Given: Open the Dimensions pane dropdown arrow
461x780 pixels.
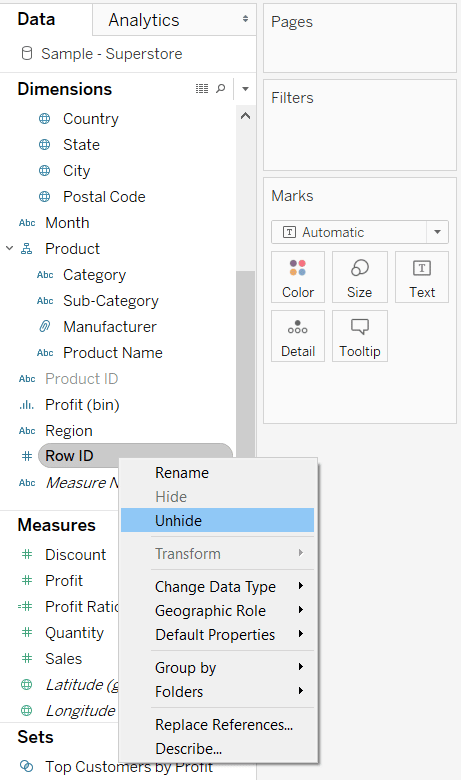Looking at the screenshot, I should tap(245, 89).
